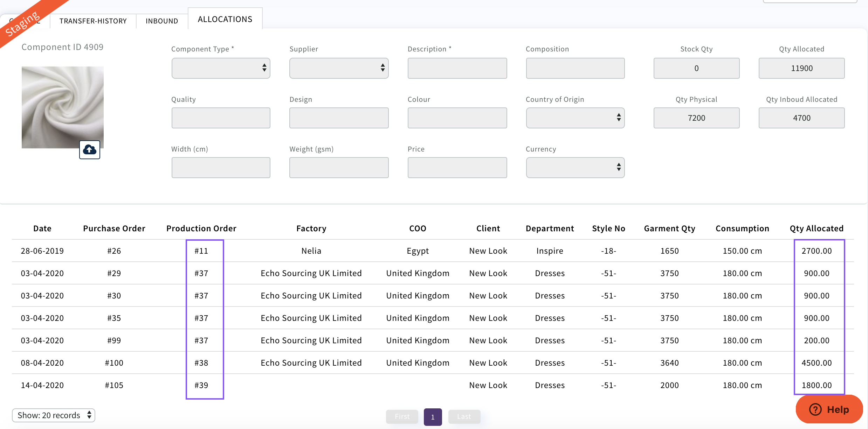Open production order #11 link
The height and width of the screenshot is (429, 868).
(x=201, y=251)
